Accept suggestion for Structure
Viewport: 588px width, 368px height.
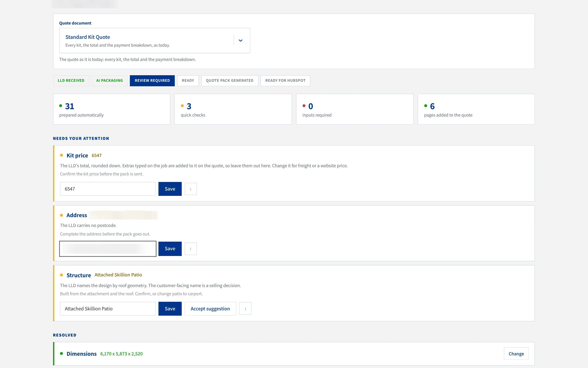coord(210,309)
